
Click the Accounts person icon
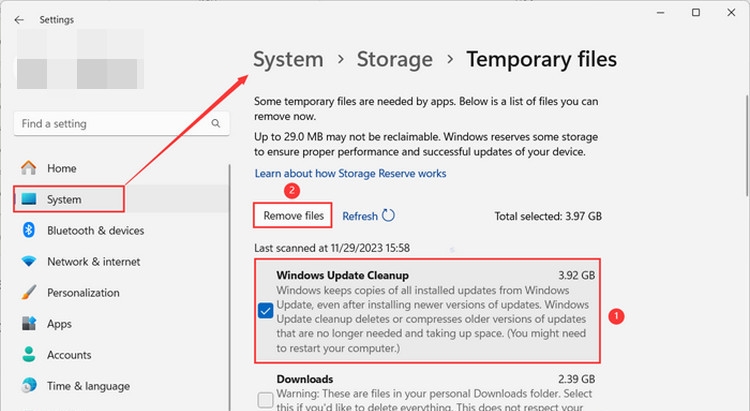tap(29, 355)
